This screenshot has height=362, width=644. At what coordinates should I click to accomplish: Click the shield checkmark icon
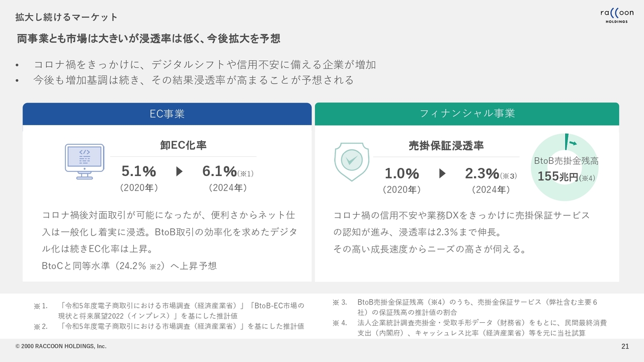point(352,159)
